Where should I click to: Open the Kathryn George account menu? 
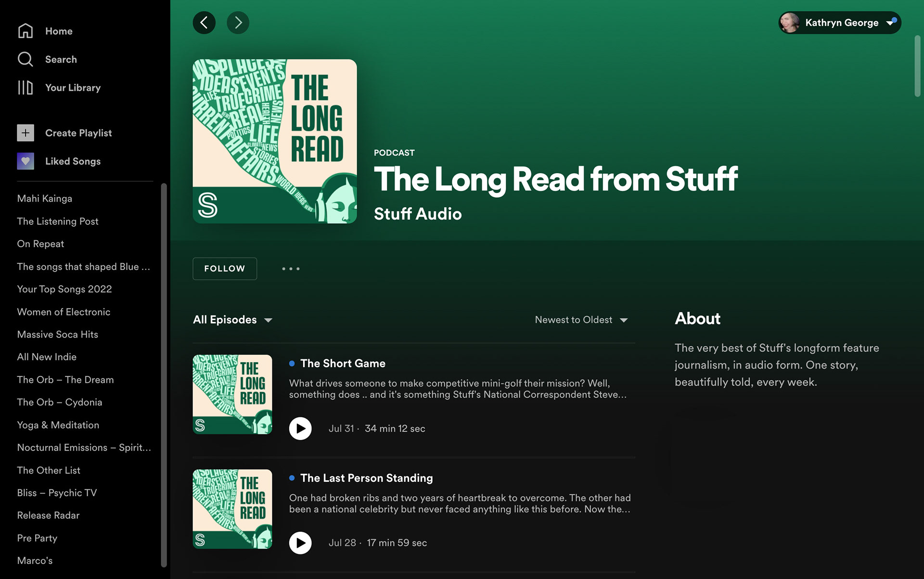840,23
